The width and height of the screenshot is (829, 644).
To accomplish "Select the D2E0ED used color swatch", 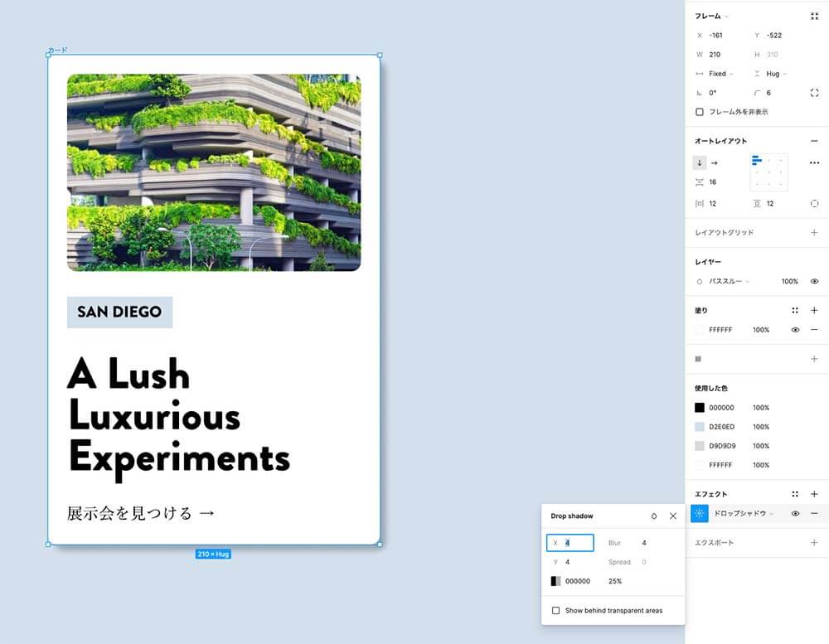I will pyautogui.click(x=700, y=427).
